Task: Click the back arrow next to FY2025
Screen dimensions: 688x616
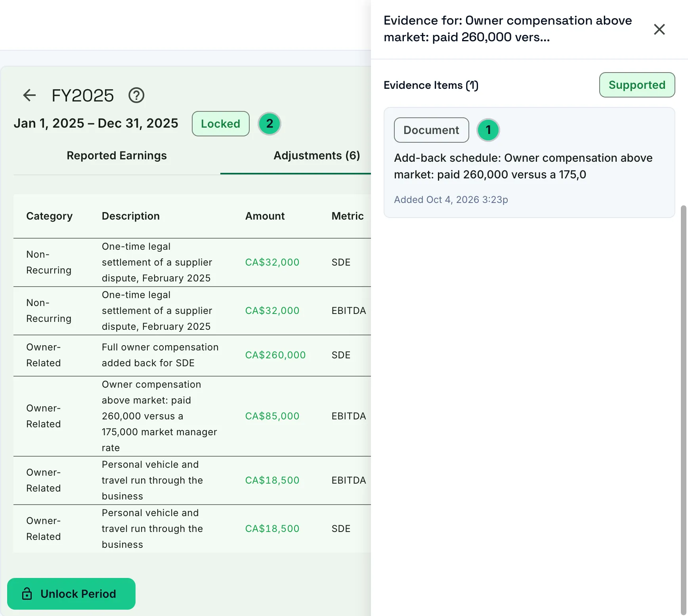Action: click(x=30, y=95)
